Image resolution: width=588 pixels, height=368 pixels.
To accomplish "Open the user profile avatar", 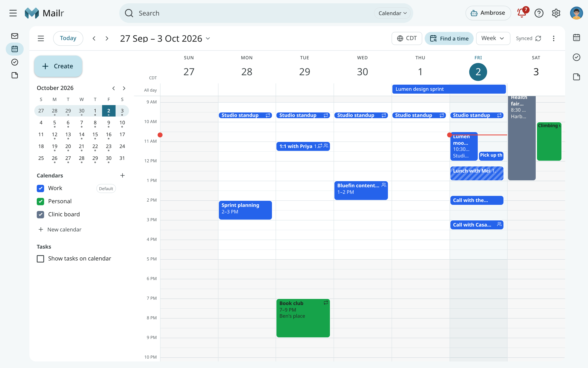I will (x=576, y=13).
